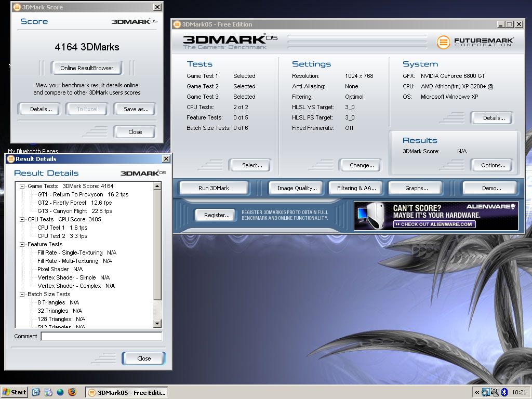Select CPU Test 2 row
Screen dimensions: 532x399
[x=62, y=236]
